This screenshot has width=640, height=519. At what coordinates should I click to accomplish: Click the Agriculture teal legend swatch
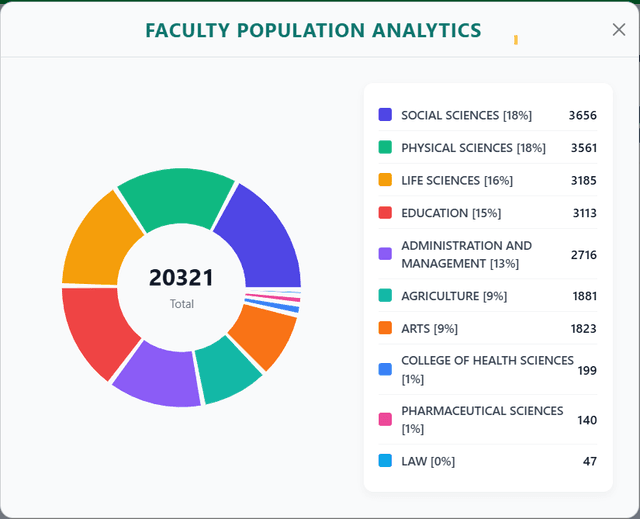pos(385,295)
